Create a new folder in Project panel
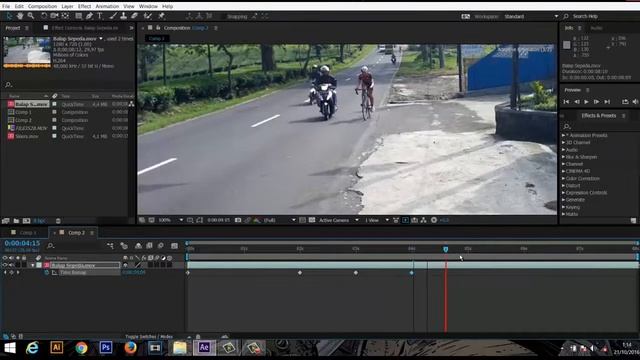 pos(16,221)
